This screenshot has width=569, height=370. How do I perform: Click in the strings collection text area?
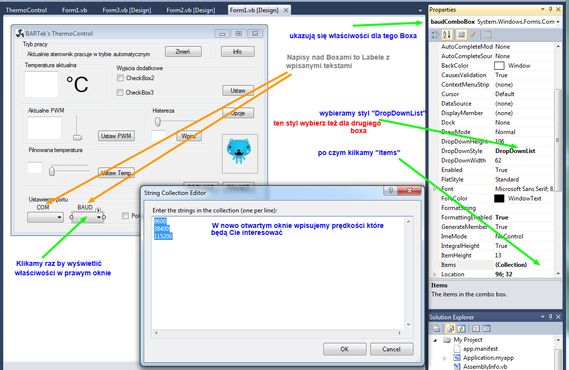[x=278, y=272]
